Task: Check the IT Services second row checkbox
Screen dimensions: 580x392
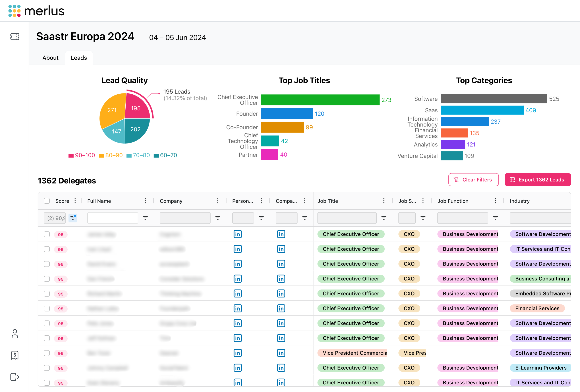Action: point(47,249)
